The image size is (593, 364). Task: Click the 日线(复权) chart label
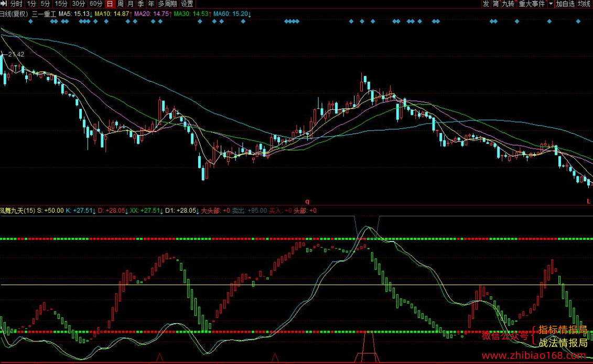point(14,14)
